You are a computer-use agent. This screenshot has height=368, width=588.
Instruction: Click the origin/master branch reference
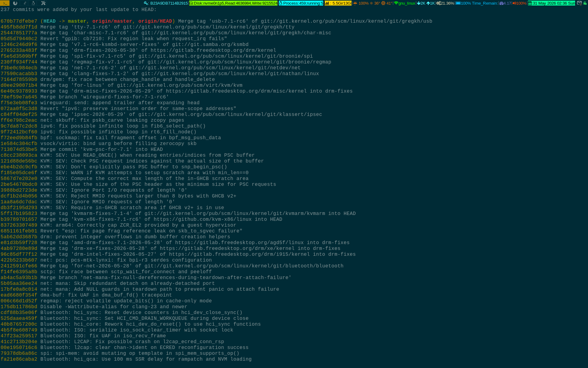pos(112,21)
